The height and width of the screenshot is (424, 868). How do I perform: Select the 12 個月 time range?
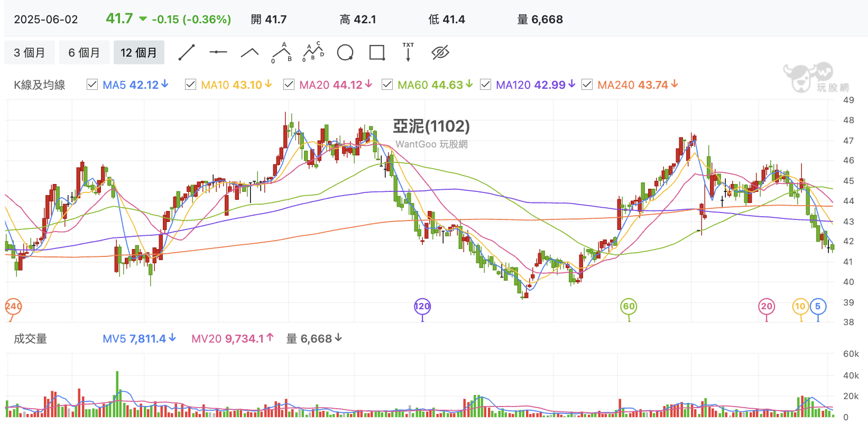[139, 52]
